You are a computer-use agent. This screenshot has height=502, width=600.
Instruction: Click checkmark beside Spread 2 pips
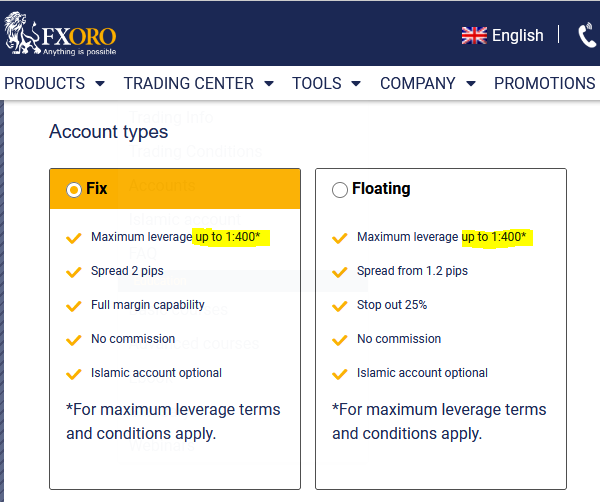click(73, 272)
